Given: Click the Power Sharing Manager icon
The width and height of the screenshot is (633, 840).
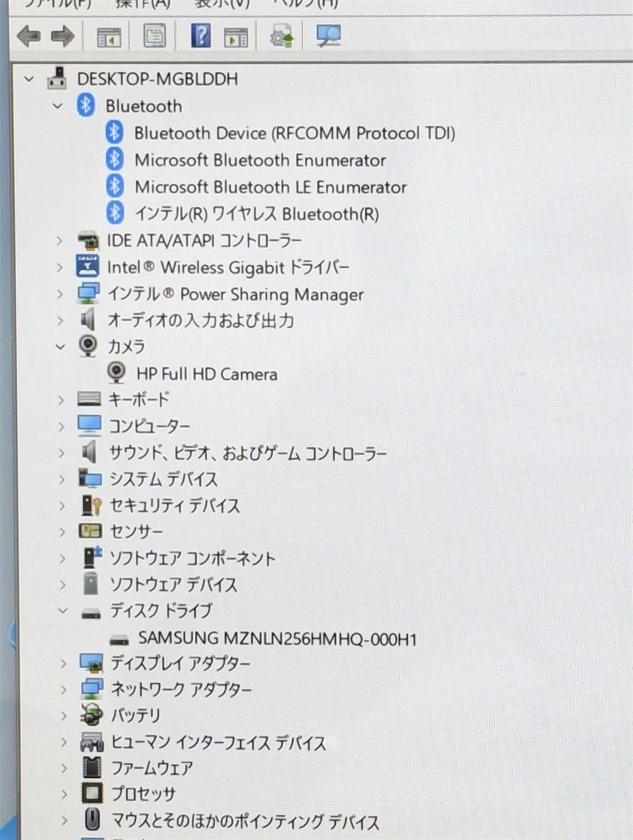Looking at the screenshot, I should (x=88, y=293).
